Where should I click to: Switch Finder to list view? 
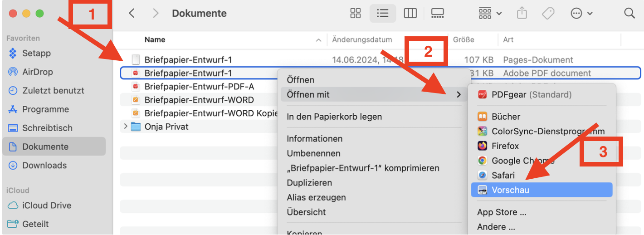tap(383, 14)
